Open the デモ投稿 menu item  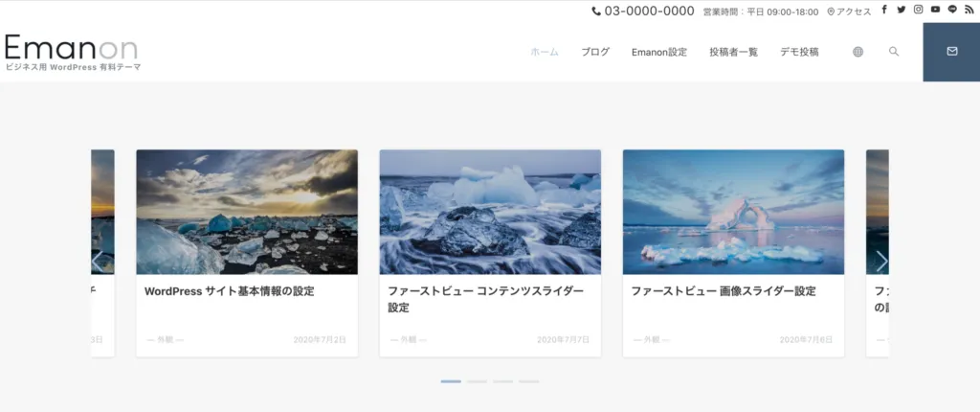pyautogui.click(x=799, y=52)
